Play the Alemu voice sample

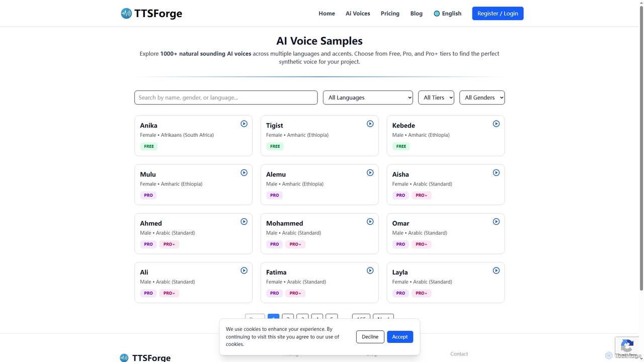[x=370, y=172]
